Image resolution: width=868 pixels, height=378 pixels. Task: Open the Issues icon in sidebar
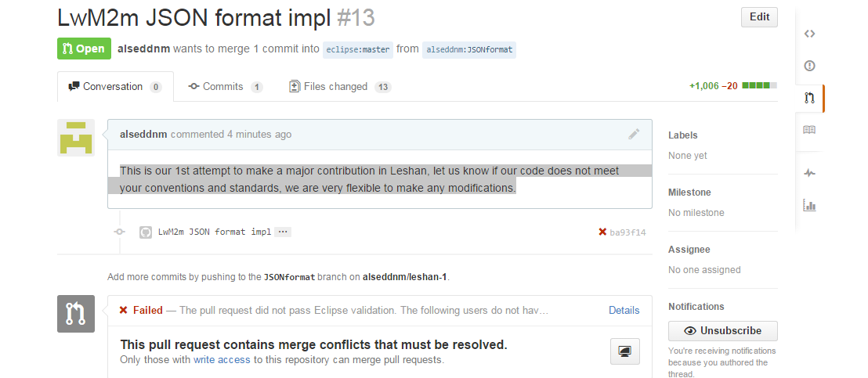(x=810, y=66)
